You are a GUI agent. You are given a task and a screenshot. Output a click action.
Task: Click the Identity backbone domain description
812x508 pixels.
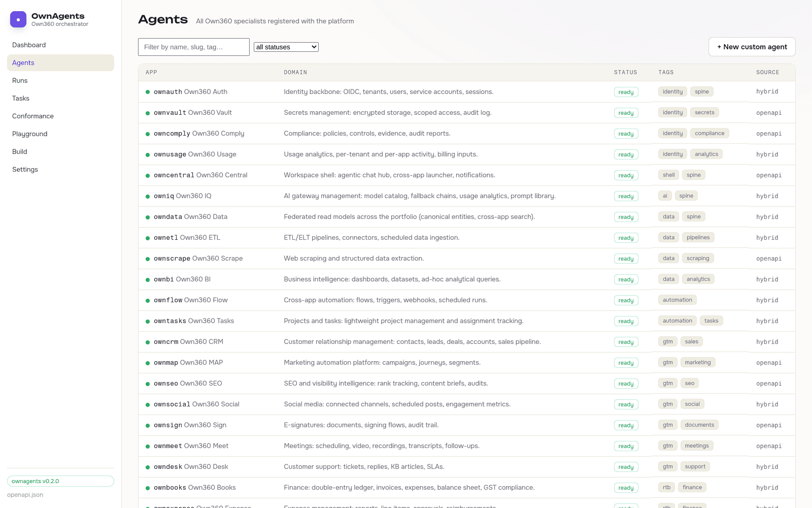(388, 92)
